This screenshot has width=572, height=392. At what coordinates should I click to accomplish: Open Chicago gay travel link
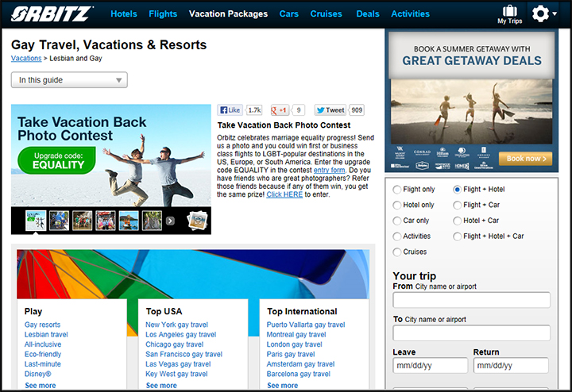click(174, 344)
